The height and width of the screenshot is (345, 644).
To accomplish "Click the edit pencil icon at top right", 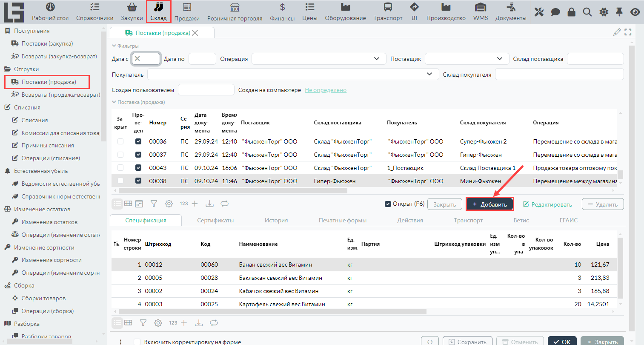I will (616, 32).
